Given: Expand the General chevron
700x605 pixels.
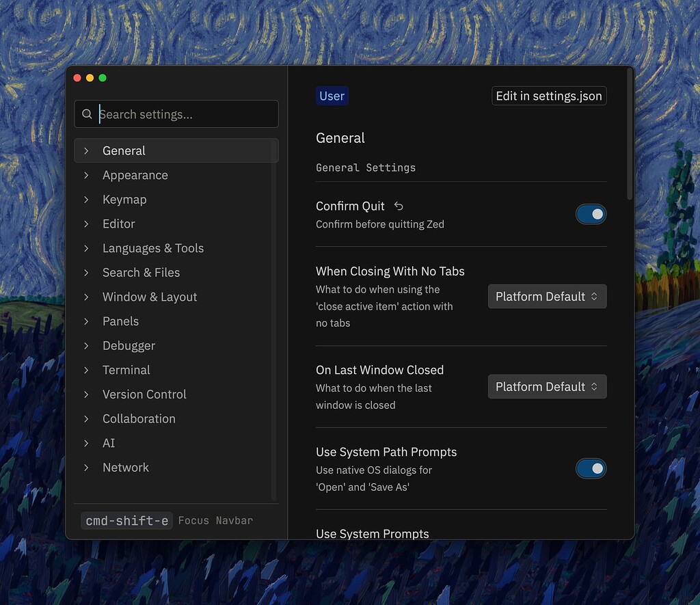Looking at the screenshot, I should (x=86, y=151).
